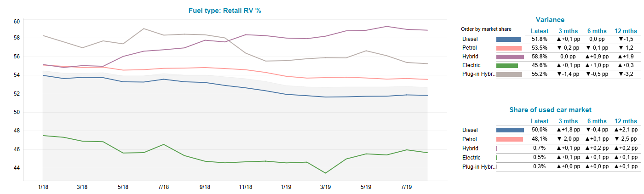Sort by Latest column in Variance table
644x194 pixels.
pyautogui.click(x=539, y=31)
